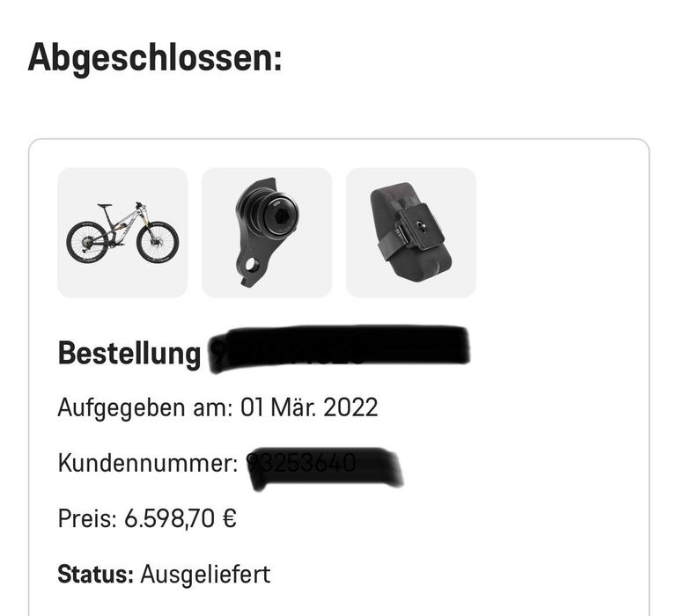Image resolution: width=678 pixels, height=616 pixels.
Task: Select the Bestellung order title
Action: click(129, 354)
